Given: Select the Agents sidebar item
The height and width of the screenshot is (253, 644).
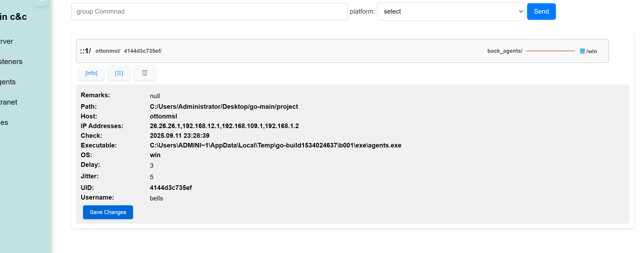Looking at the screenshot, I should [8, 82].
